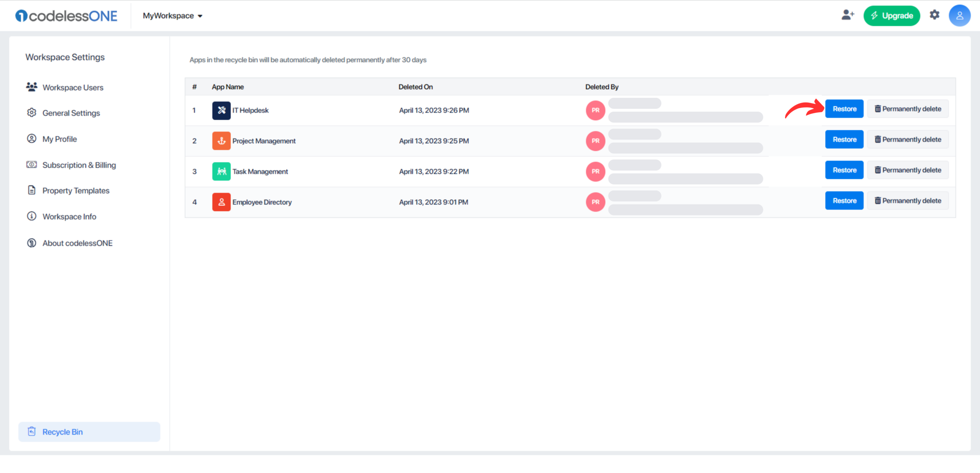Open Workspace Users in the sidebar

(x=73, y=87)
